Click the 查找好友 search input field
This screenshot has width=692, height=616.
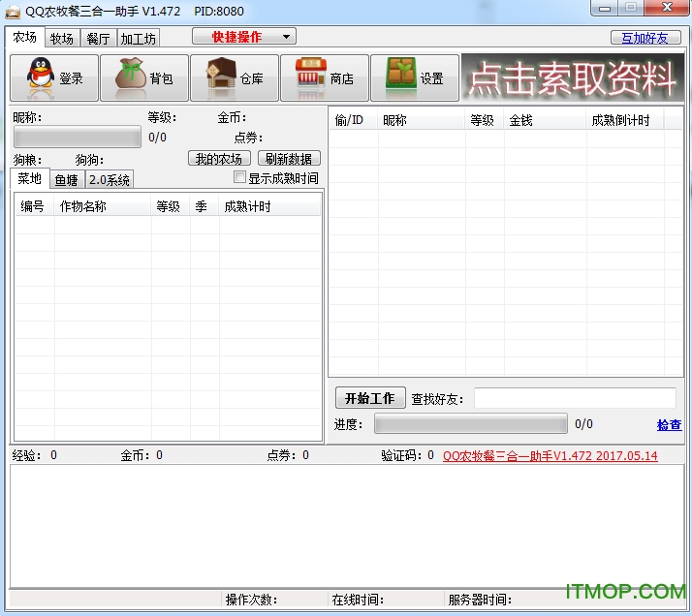pyautogui.click(x=575, y=398)
